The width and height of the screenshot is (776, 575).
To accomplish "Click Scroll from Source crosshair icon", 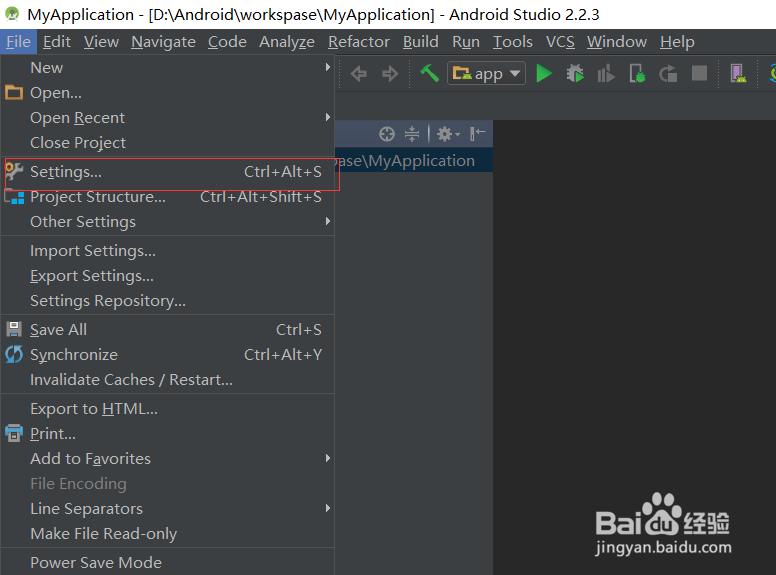I will (387, 134).
